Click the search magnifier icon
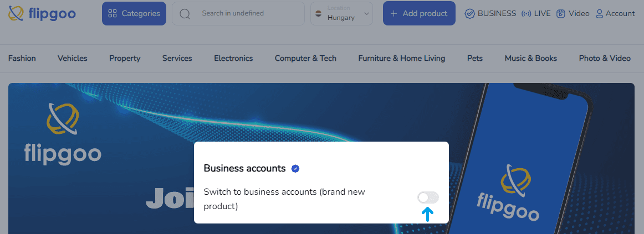The image size is (644, 234). (185, 13)
